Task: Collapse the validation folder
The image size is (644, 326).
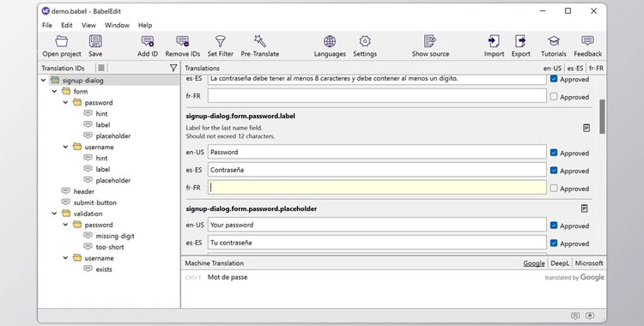Action: coord(55,213)
